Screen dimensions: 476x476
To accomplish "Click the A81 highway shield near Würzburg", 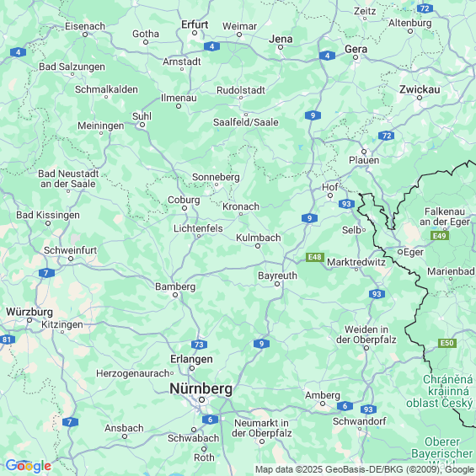I will coord(7,340).
